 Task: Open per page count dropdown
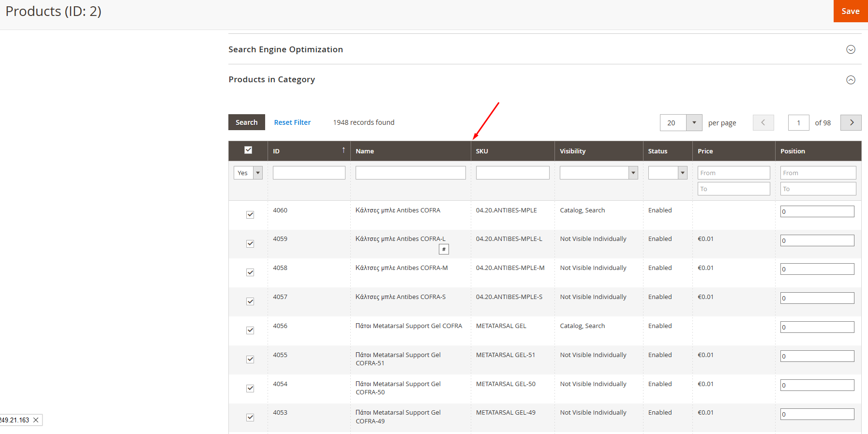click(694, 122)
